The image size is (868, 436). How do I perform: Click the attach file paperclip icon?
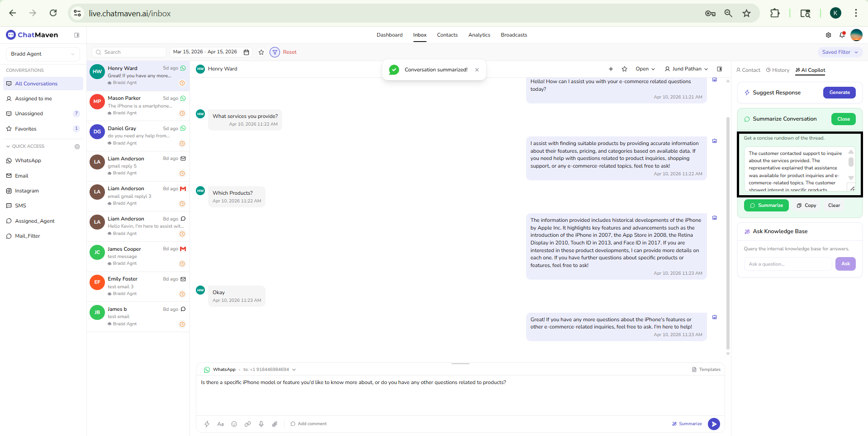pos(275,424)
